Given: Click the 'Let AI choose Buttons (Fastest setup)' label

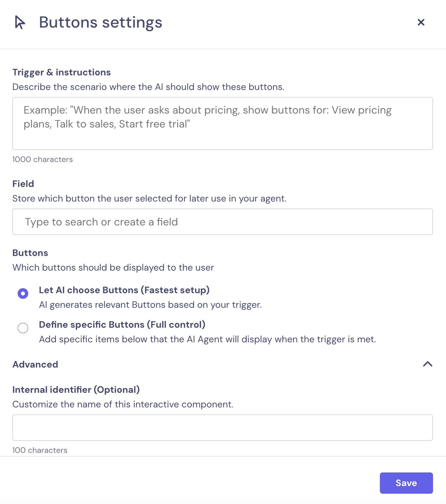Looking at the screenshot, I should (x=124, y=290).
